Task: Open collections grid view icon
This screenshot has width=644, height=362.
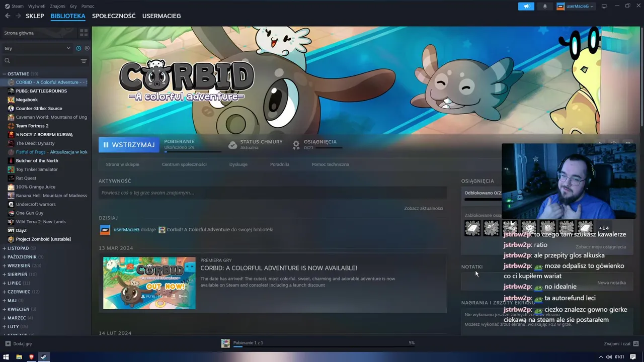Action: [x=84, y=33]
